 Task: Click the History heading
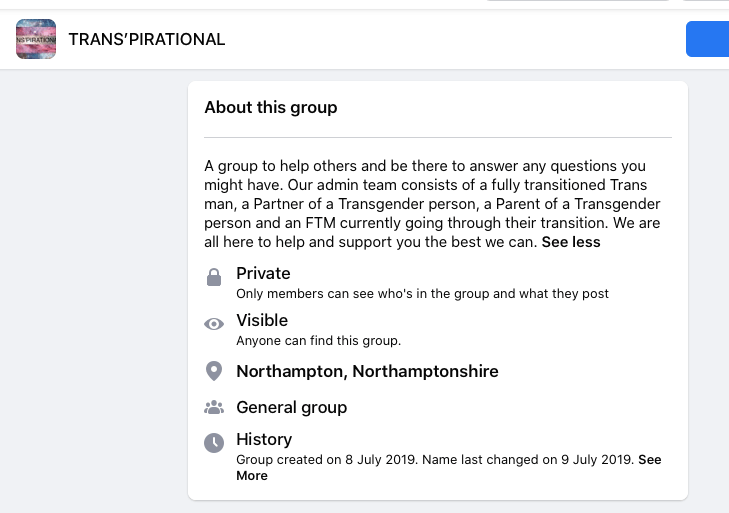(264, 439)
